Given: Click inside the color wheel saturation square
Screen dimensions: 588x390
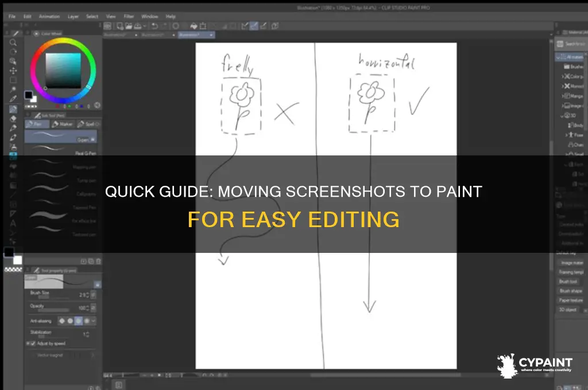Looking at the screenshot, I should tap(63, 71).
